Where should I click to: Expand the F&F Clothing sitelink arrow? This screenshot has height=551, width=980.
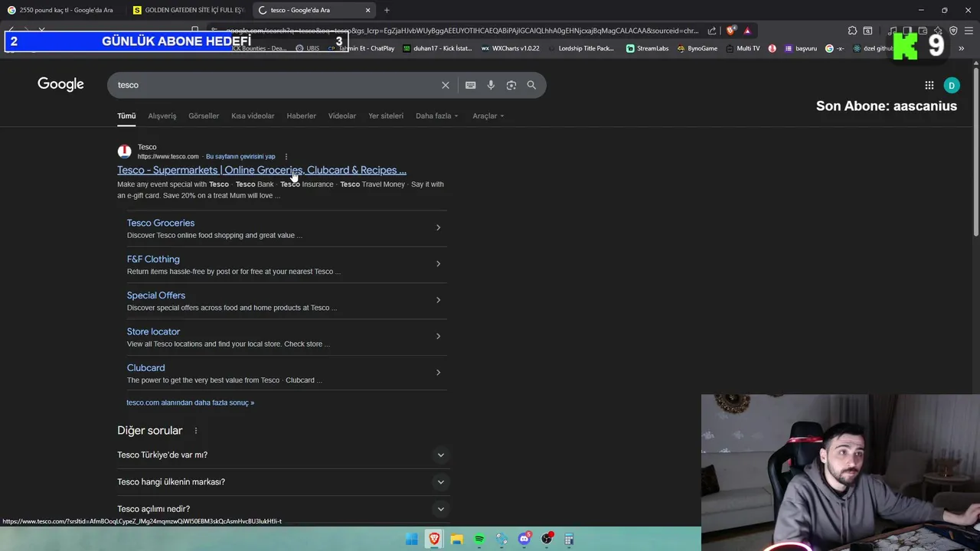(438, 264)
